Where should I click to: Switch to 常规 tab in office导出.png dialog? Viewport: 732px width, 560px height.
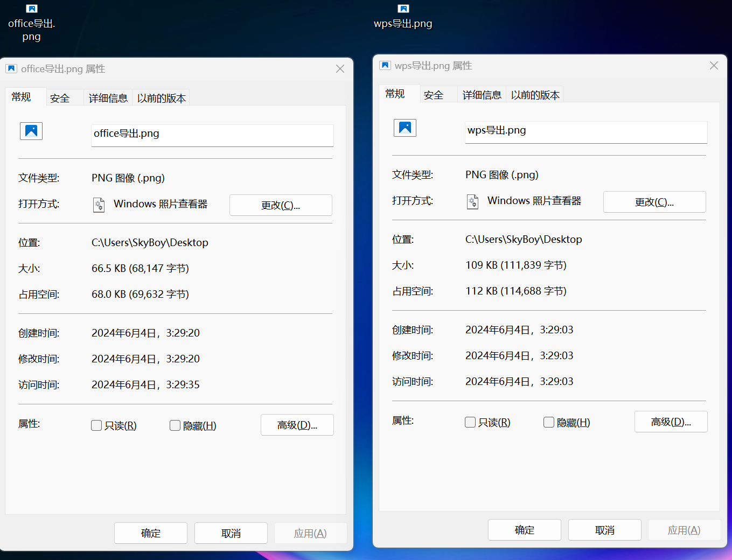25,96
